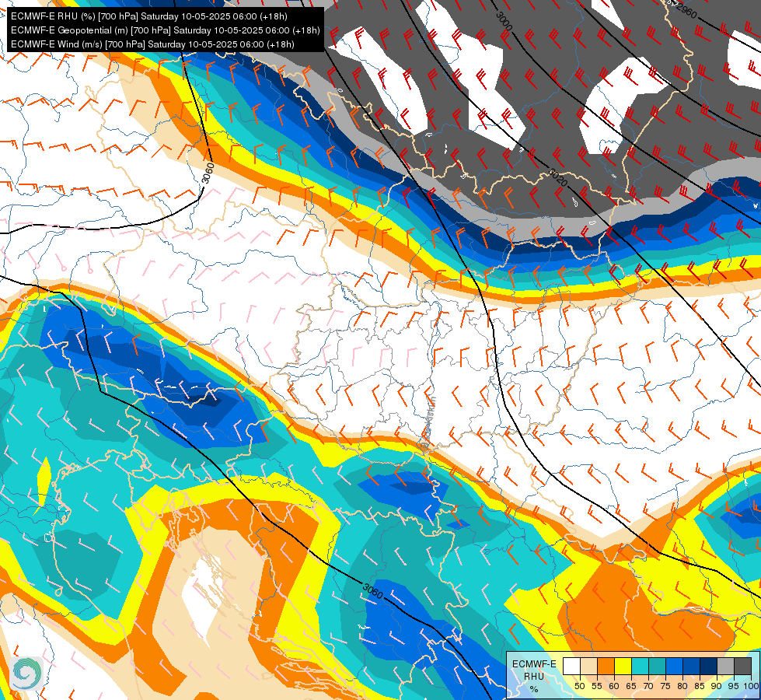This screenshot has height=700, width=761.
Task: Choose the blue 75-80 legend swatch
Action: point(674,666)
